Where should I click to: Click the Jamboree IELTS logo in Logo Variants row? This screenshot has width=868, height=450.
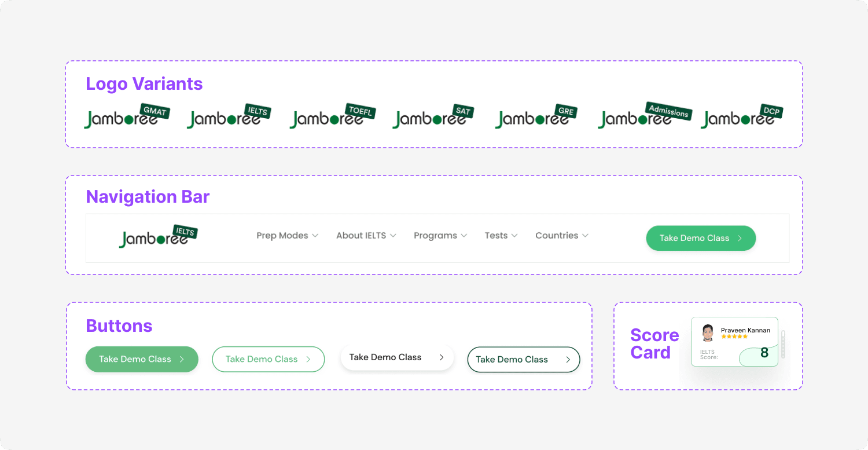[229, 116]
